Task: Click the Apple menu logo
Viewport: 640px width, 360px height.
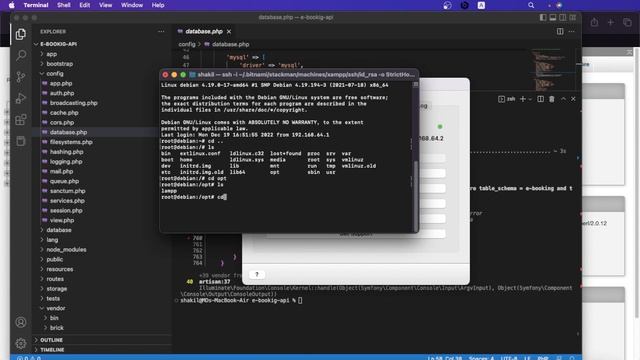Action: [x=11, y=5]
